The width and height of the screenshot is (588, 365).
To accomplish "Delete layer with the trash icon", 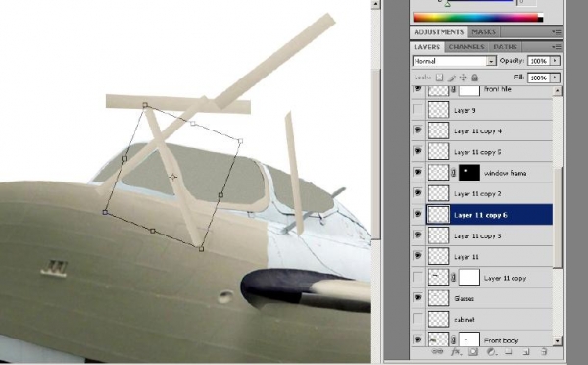I will point(543,352).
